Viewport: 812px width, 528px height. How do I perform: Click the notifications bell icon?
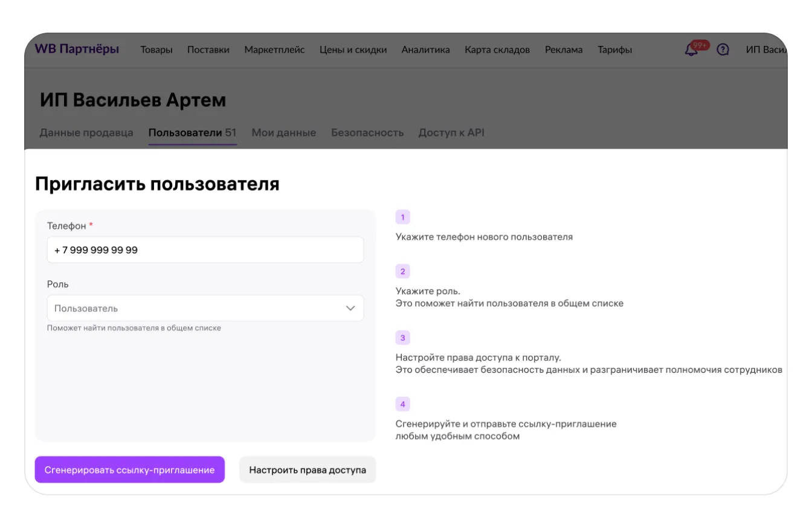tap(691, 50)
